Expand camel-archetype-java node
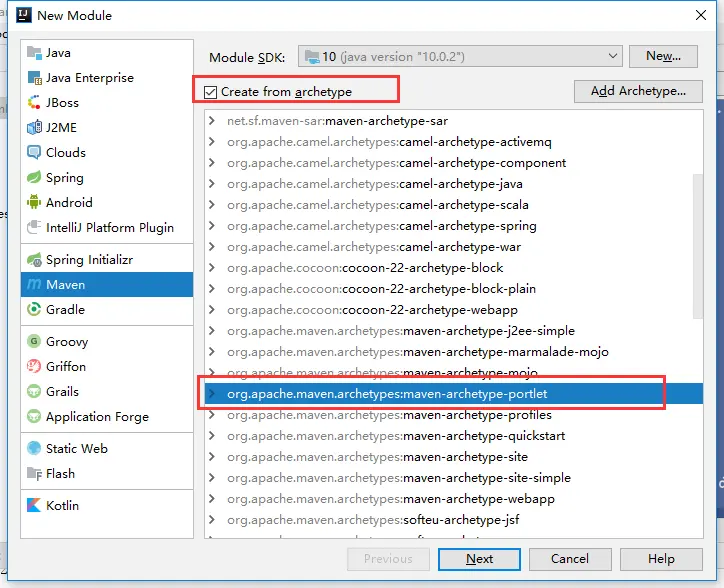The image size is (724, 588). coord(212,184)
